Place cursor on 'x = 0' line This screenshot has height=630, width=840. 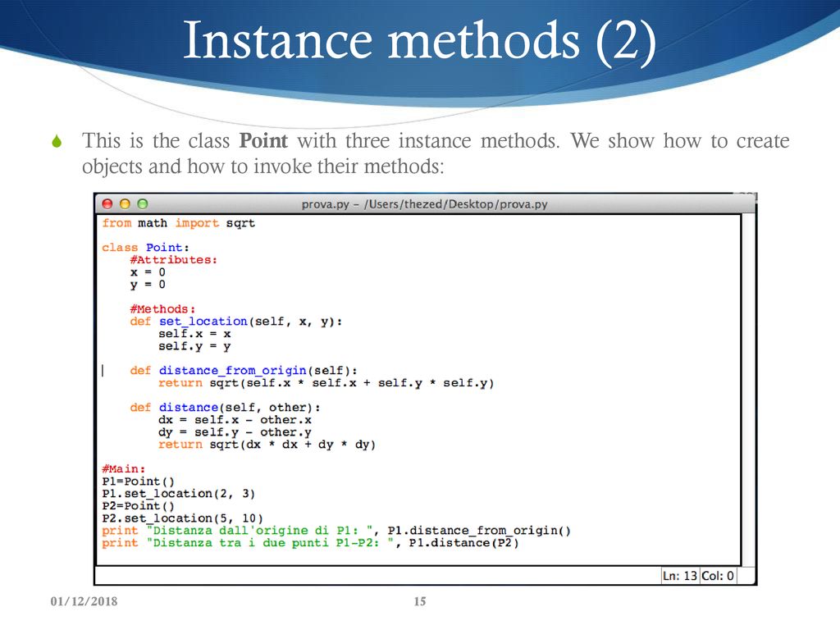coord(148,272)
